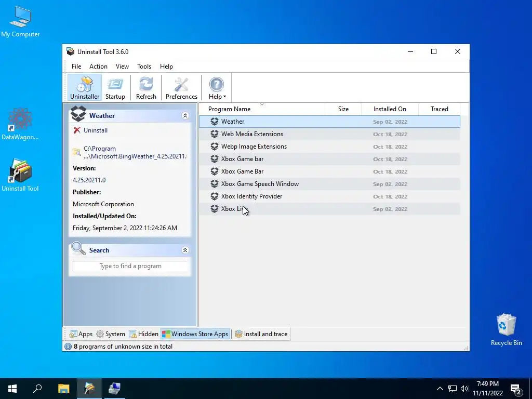Open the network tray icon

click(453, 389)
